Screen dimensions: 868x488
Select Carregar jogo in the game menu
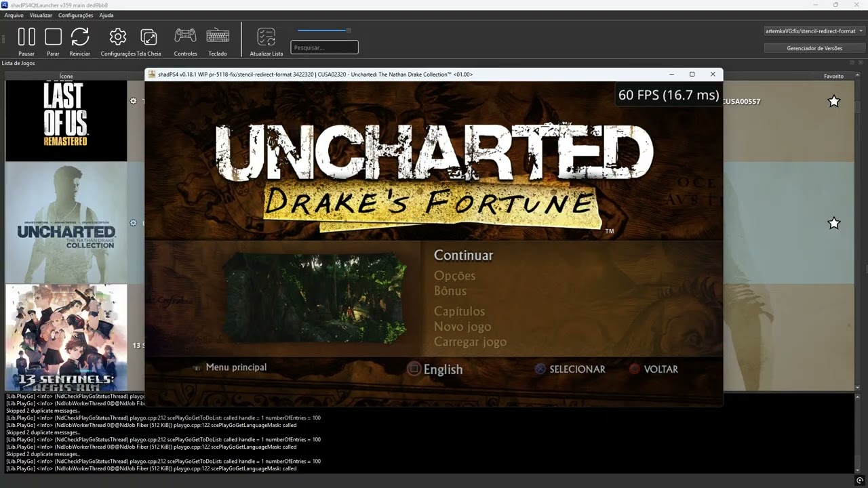[470, 342]
